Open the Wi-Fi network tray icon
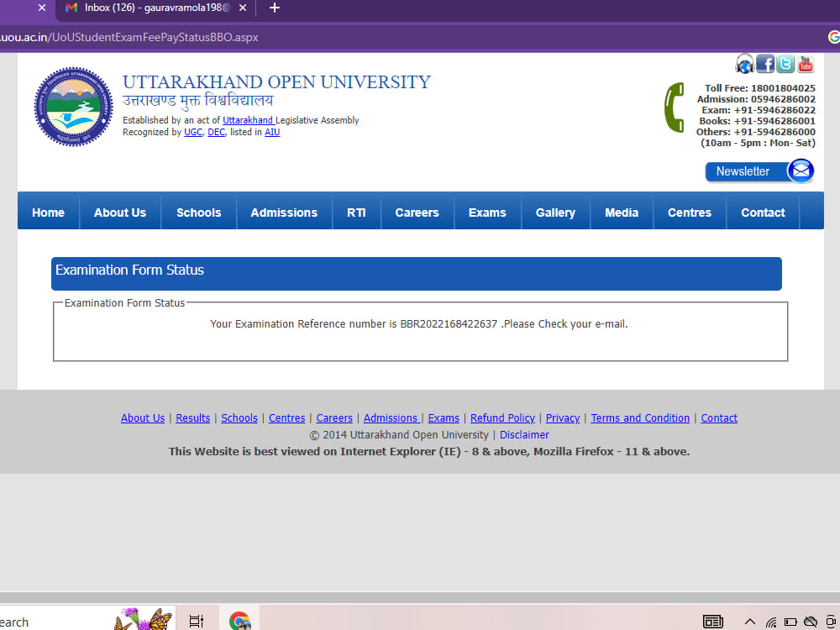 coord(771,622)
